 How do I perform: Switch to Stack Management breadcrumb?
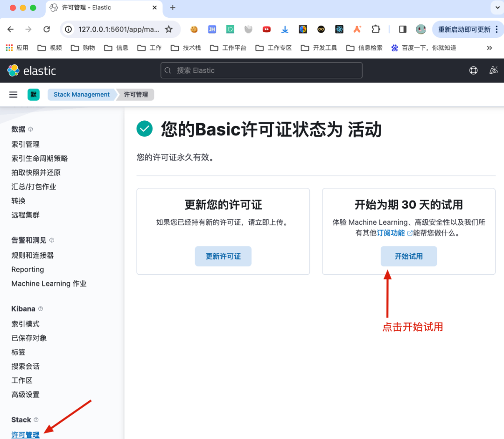81,94
